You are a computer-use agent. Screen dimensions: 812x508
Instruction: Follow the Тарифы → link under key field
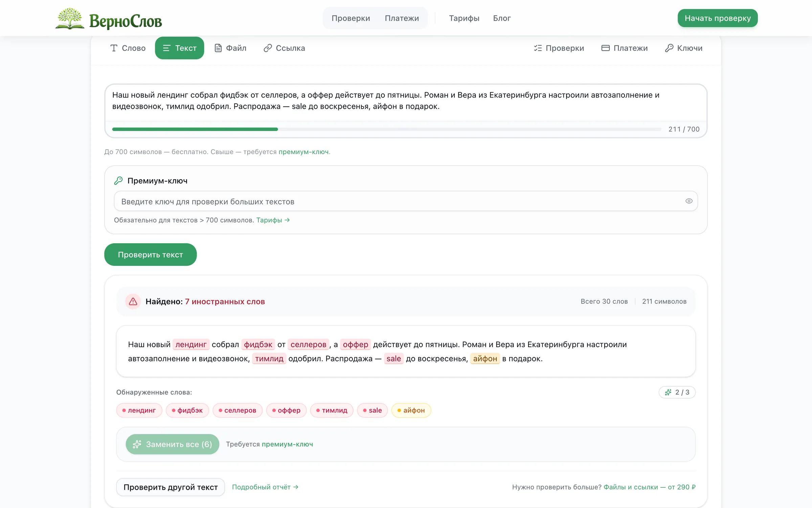tap(273, 220)
